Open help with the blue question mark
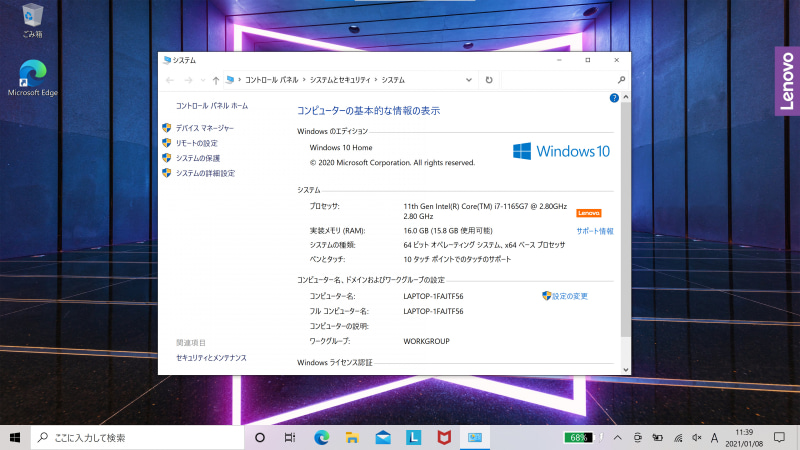The width and height of the screenshot is (800, 450). [614, 98]
